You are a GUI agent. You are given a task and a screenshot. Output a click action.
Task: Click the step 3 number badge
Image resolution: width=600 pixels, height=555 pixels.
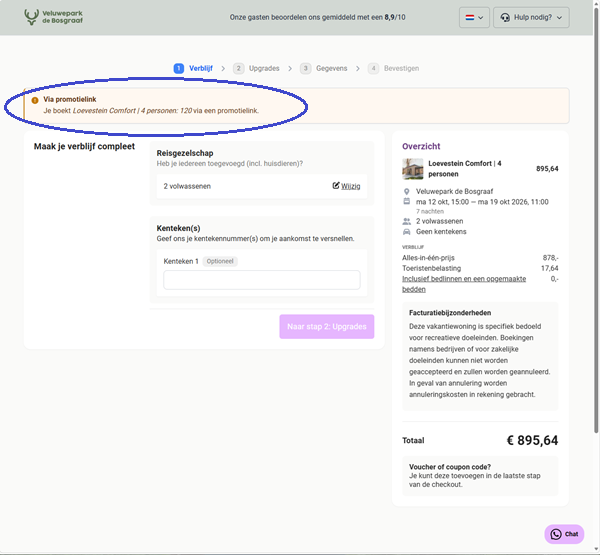[305, 69]
